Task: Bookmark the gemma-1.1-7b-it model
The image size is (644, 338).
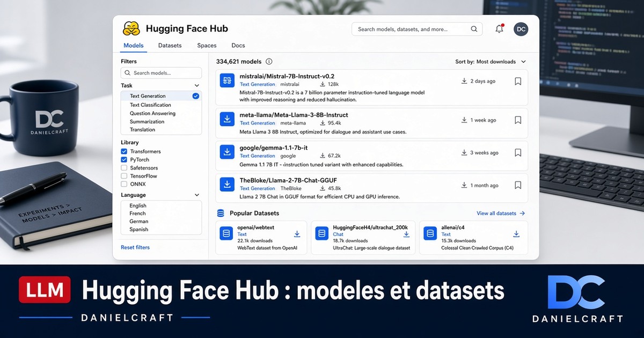Action: 518,153
